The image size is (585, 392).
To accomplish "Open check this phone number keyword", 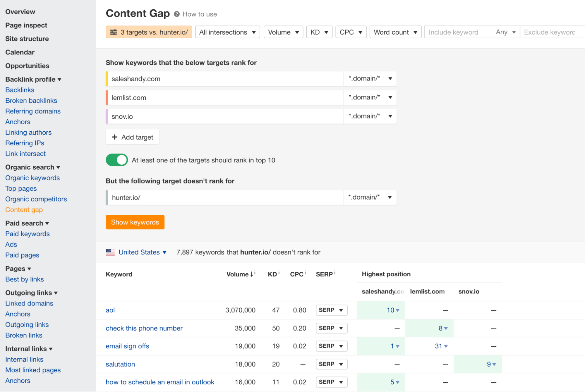I will coord(144,328).
